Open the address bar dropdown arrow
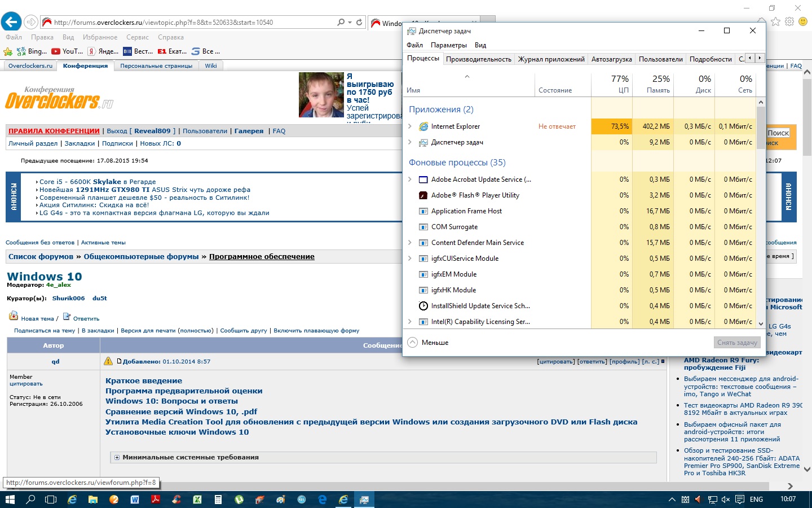 pyautogui.click(x=350, y=23)
